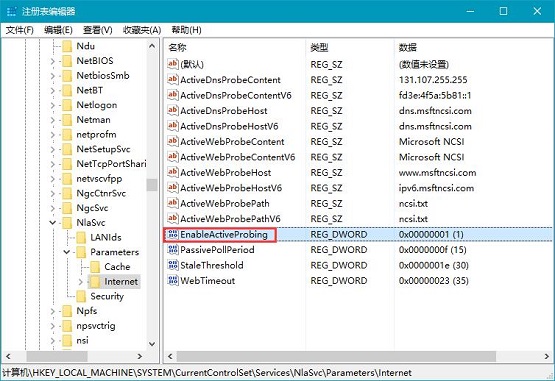Select the NetTcpPortShari key
555x381 pixels.
pyautogui.click(x=111, y=164)
